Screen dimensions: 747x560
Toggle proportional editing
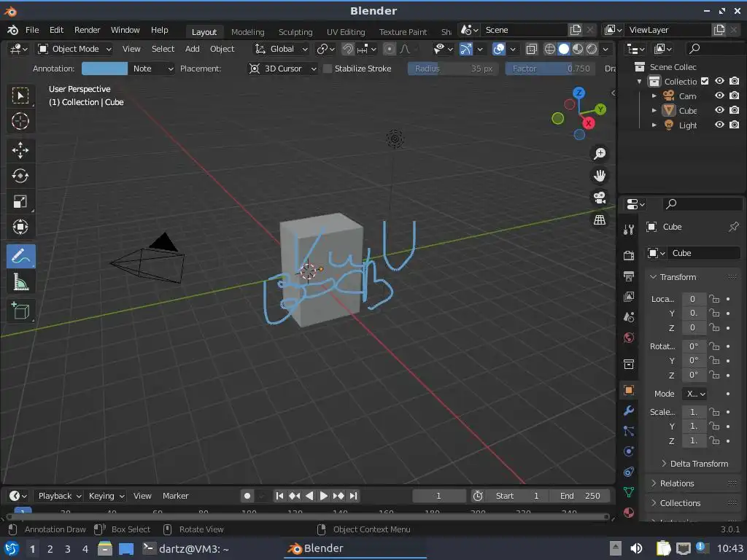point(390,49)
